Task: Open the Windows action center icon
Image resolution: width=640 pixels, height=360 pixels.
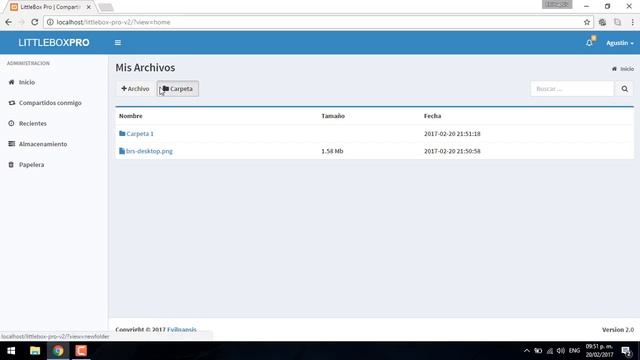Action: click(x=626, y=351)
